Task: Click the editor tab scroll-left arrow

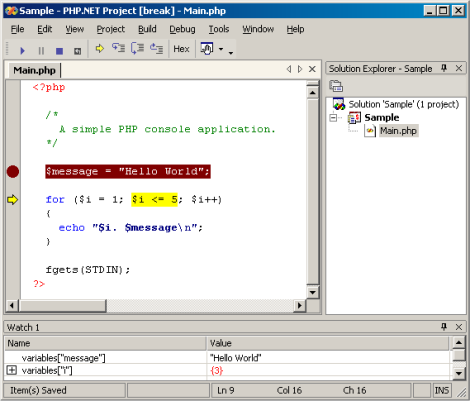Action: [289, 69]
